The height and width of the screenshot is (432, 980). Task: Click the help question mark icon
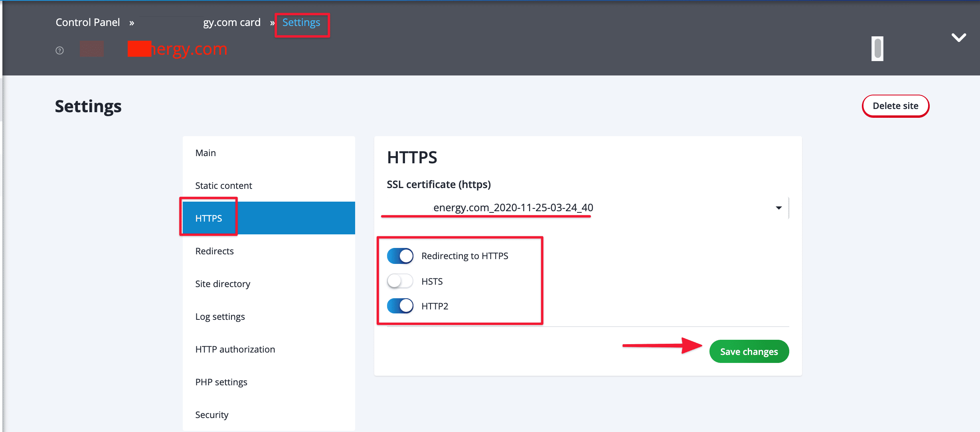59,50
